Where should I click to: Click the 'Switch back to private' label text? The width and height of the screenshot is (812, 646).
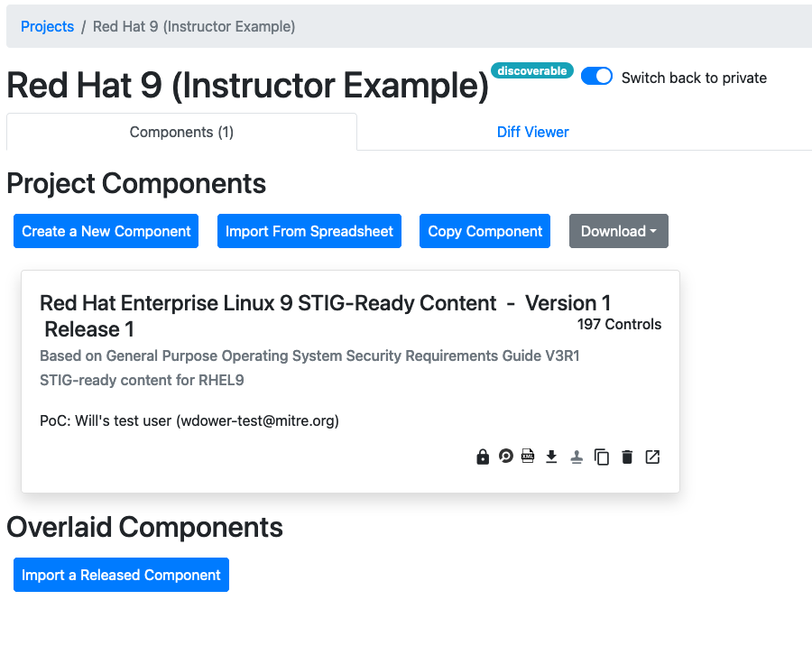point(694,78)
